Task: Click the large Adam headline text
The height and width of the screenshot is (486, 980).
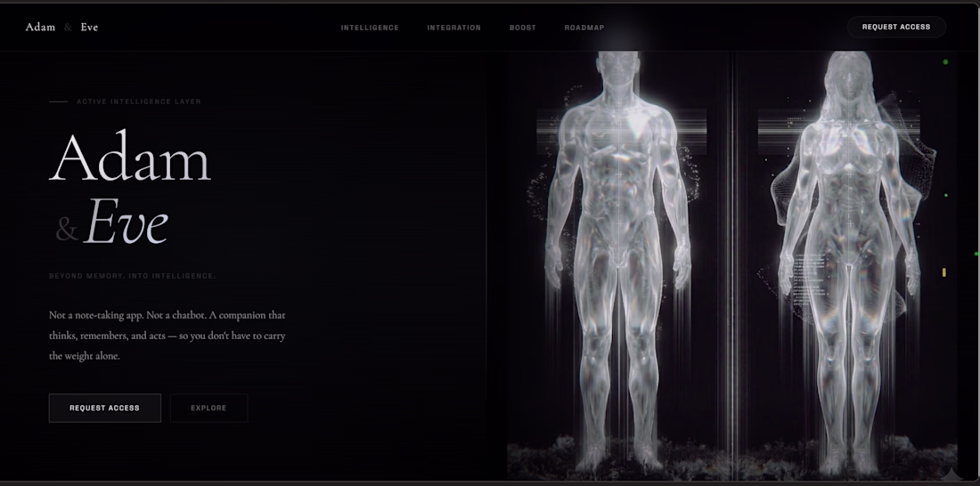Action: [x=130, y=156]
